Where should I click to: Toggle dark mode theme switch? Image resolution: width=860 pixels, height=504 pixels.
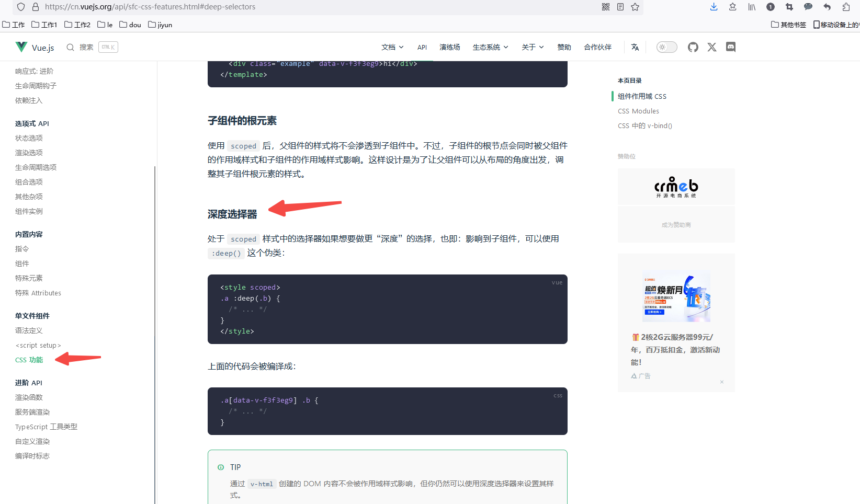[x=666, y=47]
